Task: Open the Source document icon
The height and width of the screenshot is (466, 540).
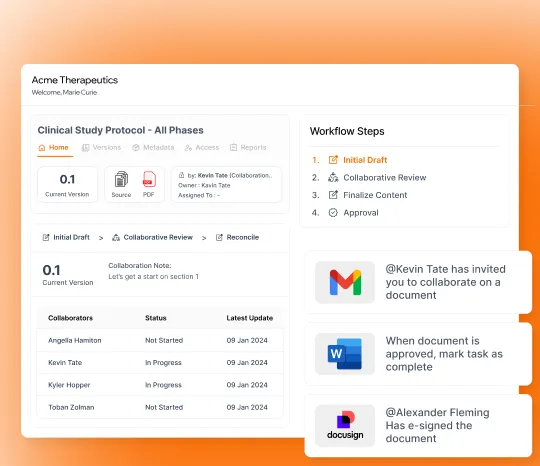Action: (x=121, y=179)
